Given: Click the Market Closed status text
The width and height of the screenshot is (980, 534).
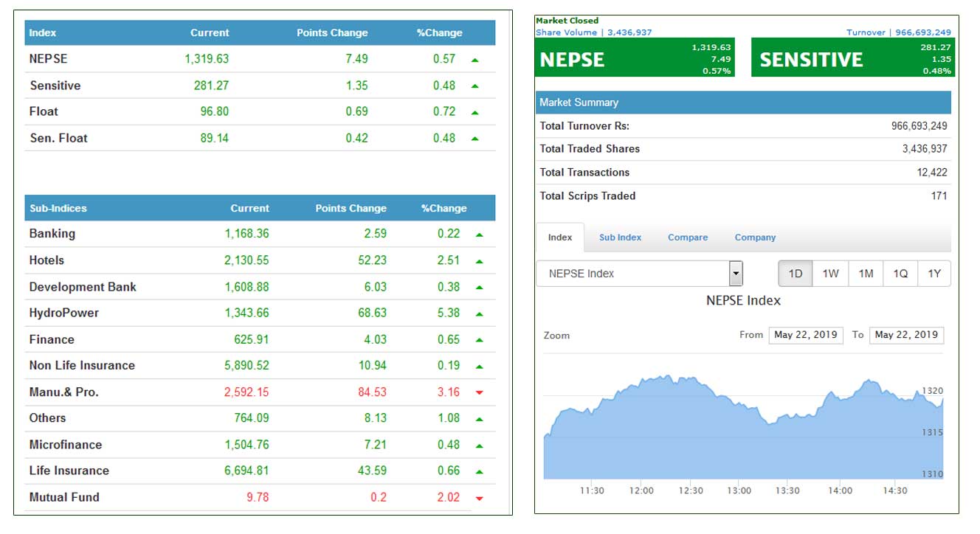Looking at the screenshot, I should tap(567, 21).
